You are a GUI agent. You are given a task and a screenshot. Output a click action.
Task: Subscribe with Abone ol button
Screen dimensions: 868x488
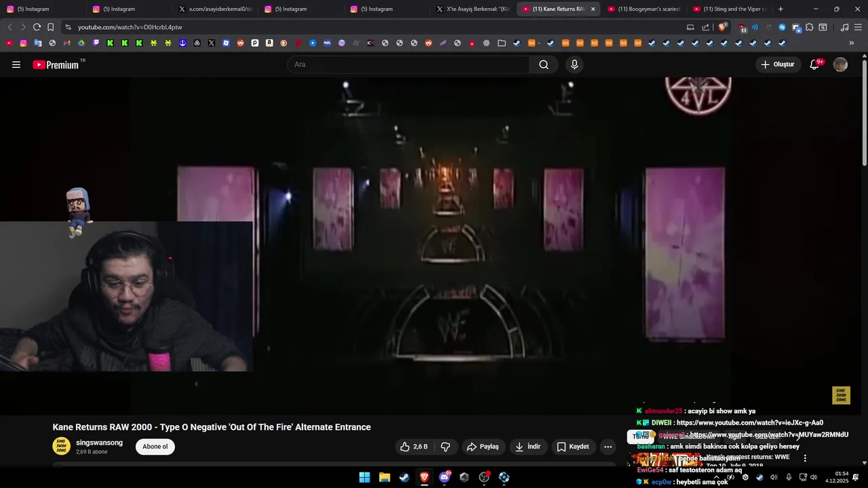pyautogui.click(x=155, y=447)
